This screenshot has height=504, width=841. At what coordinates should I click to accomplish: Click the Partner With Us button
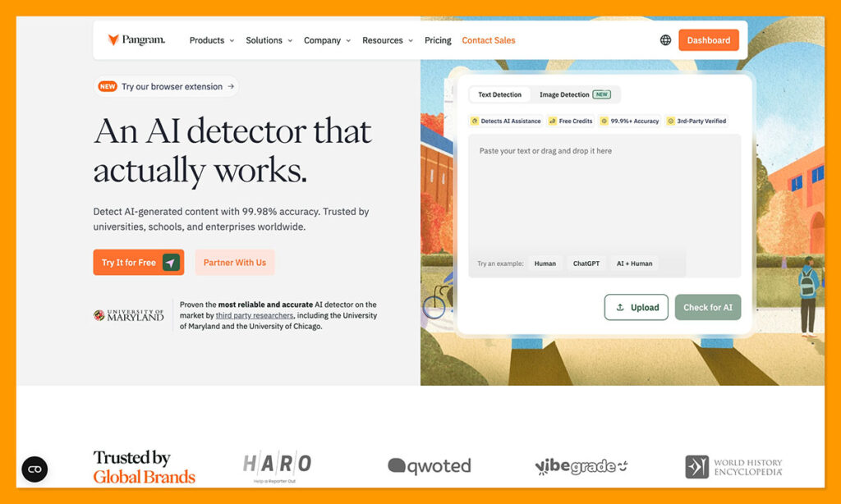(234, 262)
